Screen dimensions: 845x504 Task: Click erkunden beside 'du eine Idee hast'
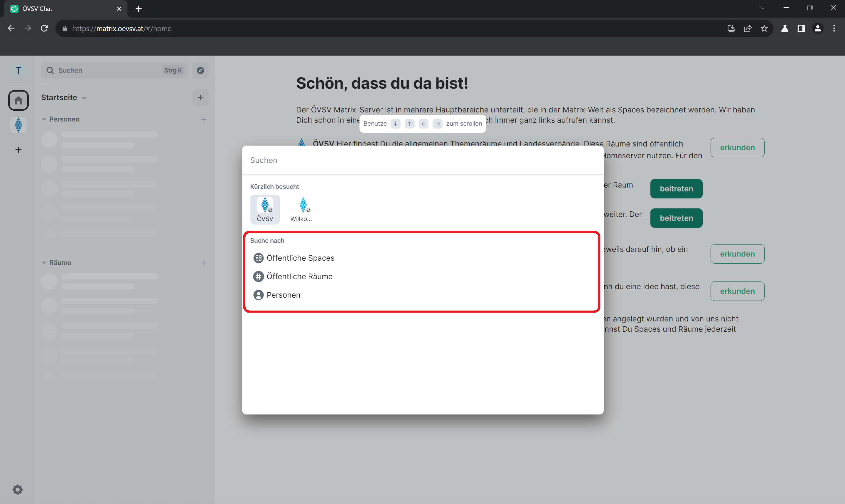(737, 291)
